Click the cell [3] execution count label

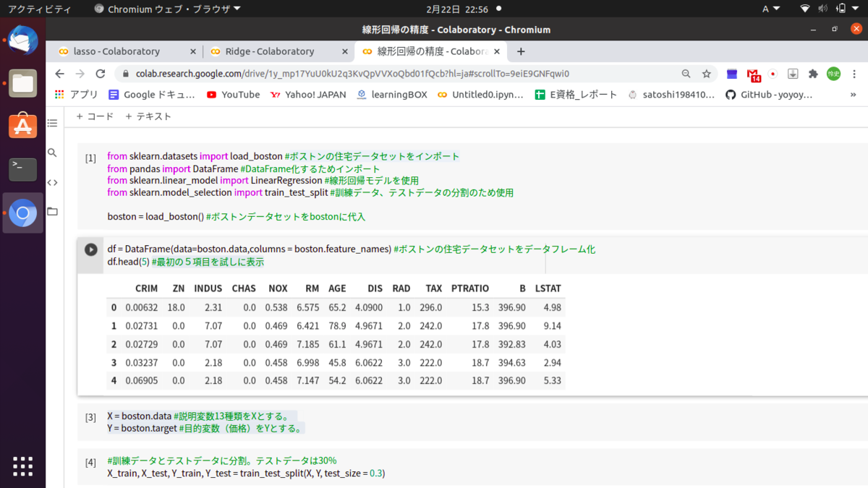point(90,417)
